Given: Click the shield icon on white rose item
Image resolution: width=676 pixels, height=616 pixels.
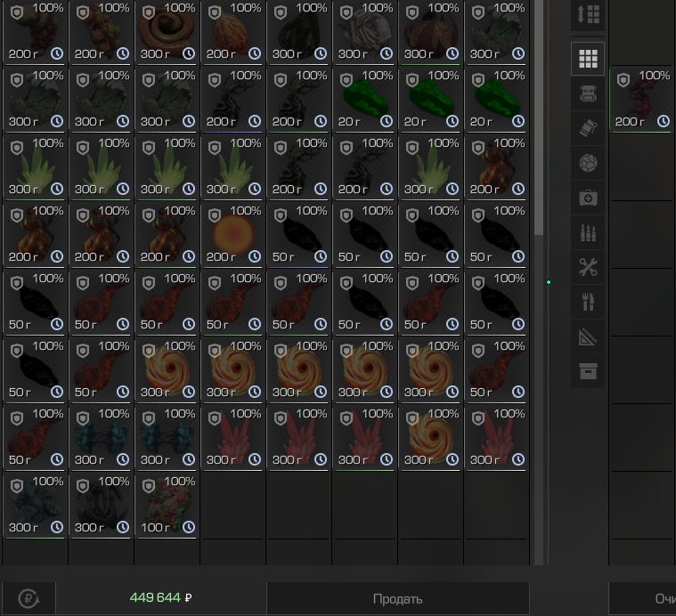Looking at the screenshot, I should click(x=346, y=13).
